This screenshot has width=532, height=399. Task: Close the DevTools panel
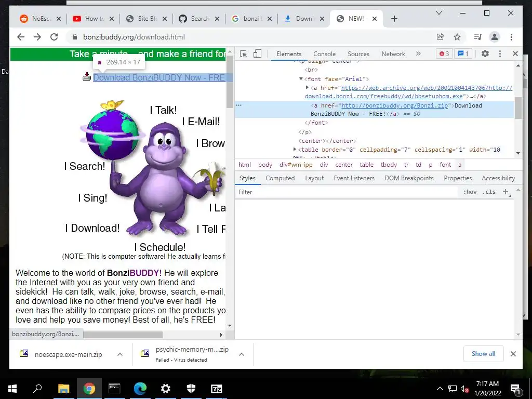515,54
